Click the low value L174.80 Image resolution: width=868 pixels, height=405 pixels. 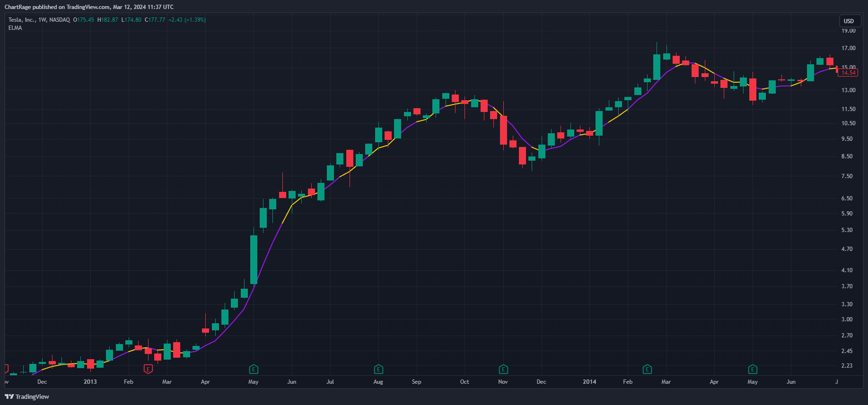132,20
